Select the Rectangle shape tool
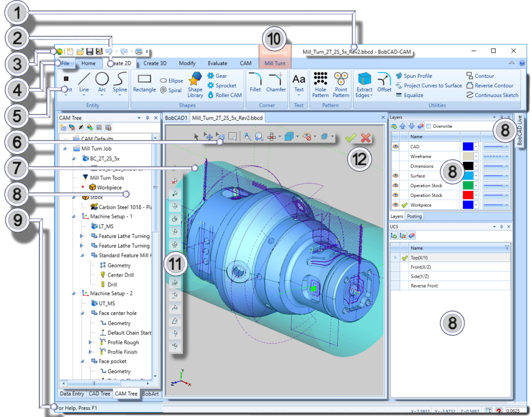The height and width of the screenshot is (417, 532). (144, 83)
